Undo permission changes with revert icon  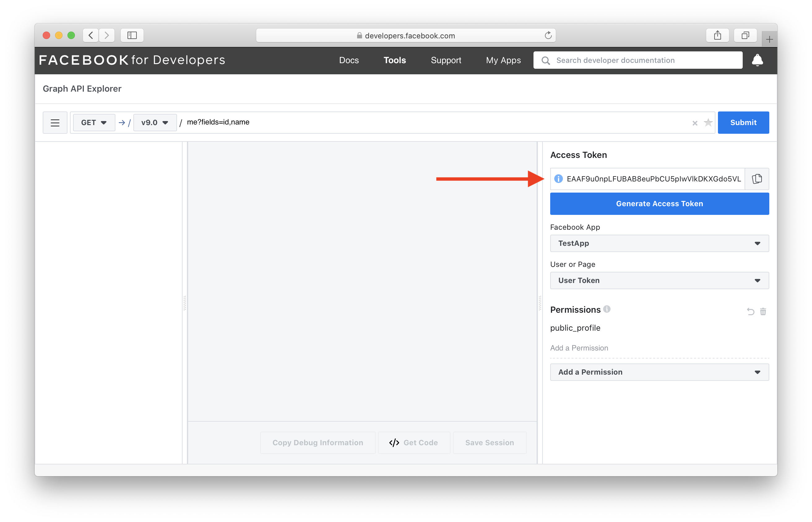pos(750,311)
